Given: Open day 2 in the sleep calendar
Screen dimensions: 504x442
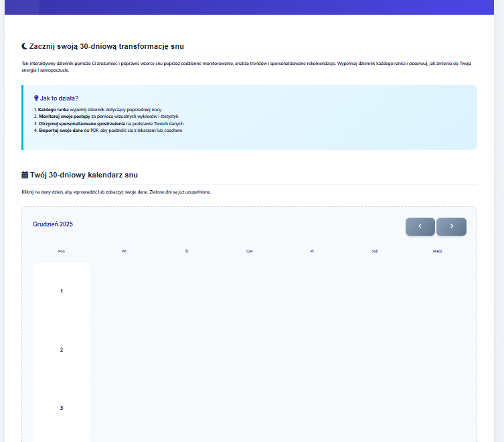Looking at the screenshot, I should [62, 350].
